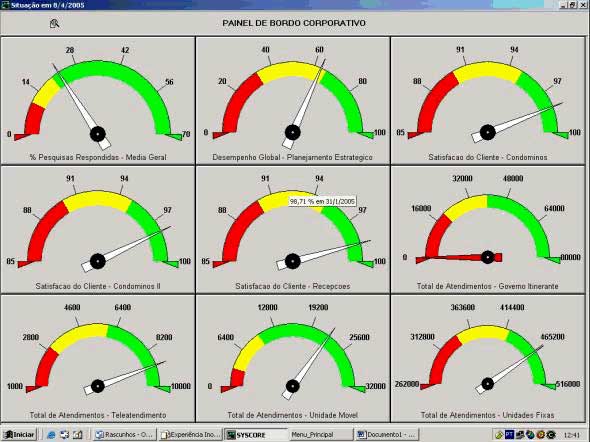
Task: Switch to Documento1 Word taskbar item
Action: point(387,434)
